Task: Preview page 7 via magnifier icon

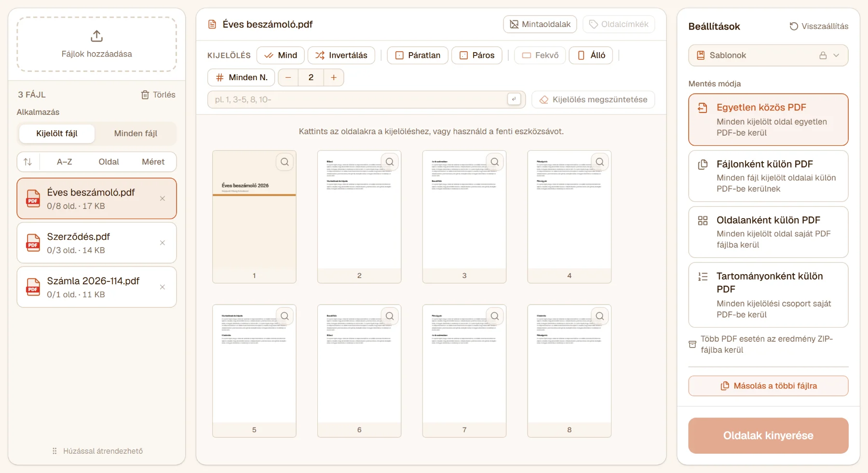Action: pyautogui.click(x=495, y=316)
